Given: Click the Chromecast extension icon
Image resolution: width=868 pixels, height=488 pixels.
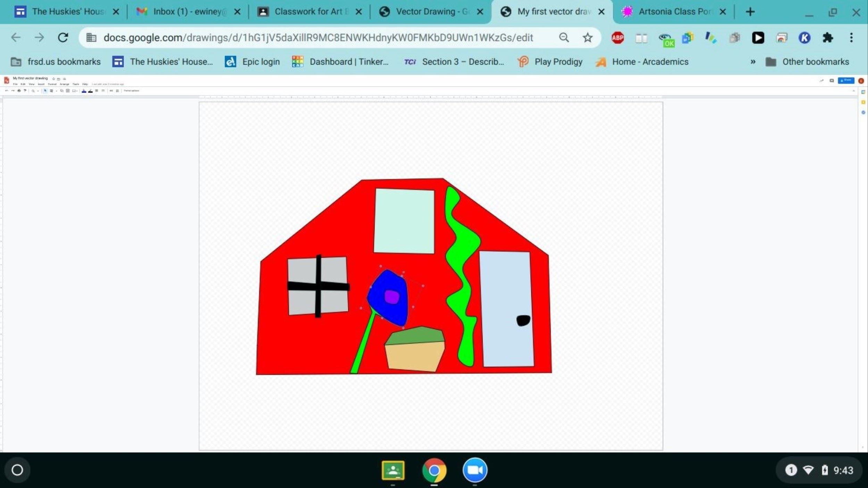Looking at the screenshot, I should 781,38.
